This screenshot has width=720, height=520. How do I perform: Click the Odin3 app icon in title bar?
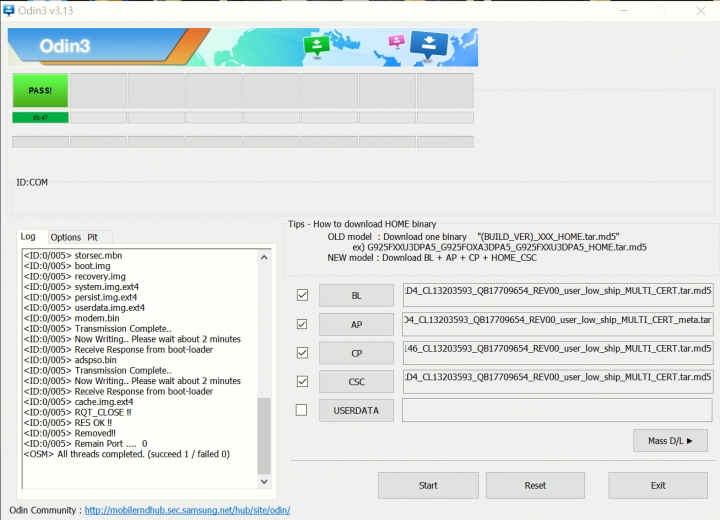8,10
